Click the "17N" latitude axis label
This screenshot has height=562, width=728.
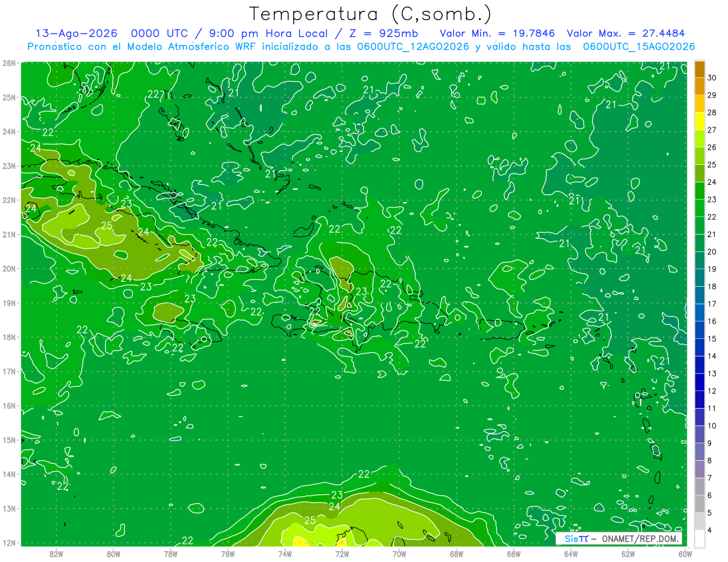click(x=8, y=371)
